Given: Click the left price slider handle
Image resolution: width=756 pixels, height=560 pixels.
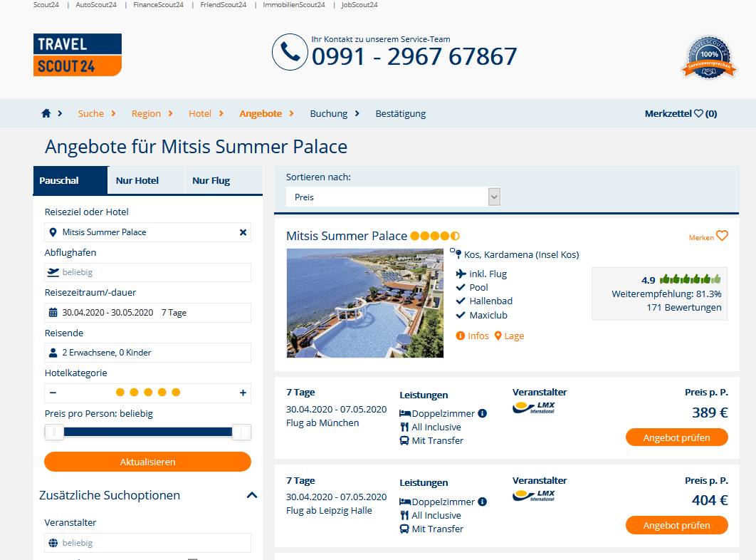Looking at the screenshot, I should pyautogui.click(x=55, y=432).
